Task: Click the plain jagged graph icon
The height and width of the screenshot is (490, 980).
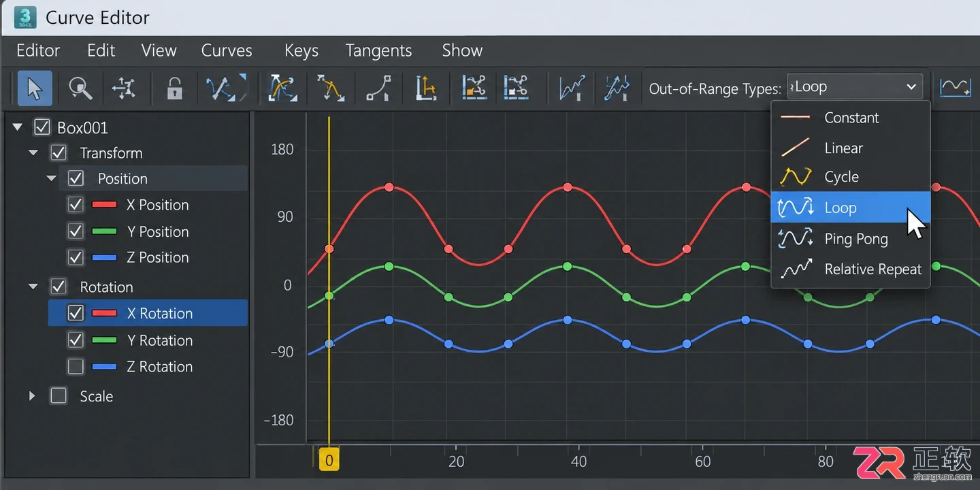Action: tap(572, 88)
